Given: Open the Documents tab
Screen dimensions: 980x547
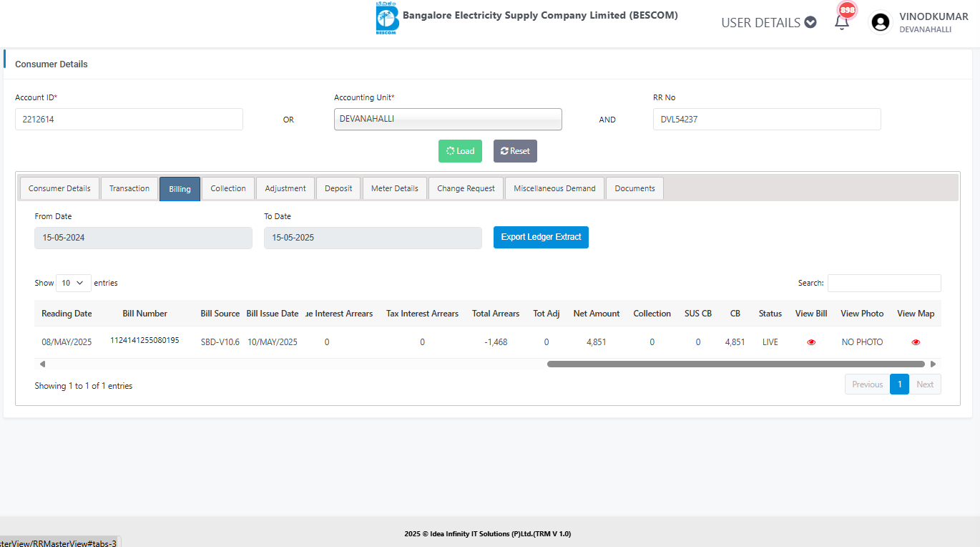Looking at the screenshot, I should point(634,188).
